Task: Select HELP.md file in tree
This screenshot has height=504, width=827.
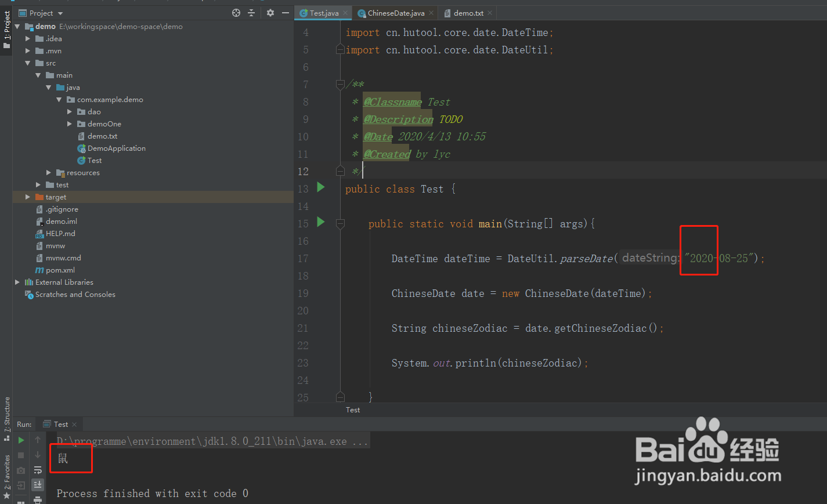Action: [60, 234]
